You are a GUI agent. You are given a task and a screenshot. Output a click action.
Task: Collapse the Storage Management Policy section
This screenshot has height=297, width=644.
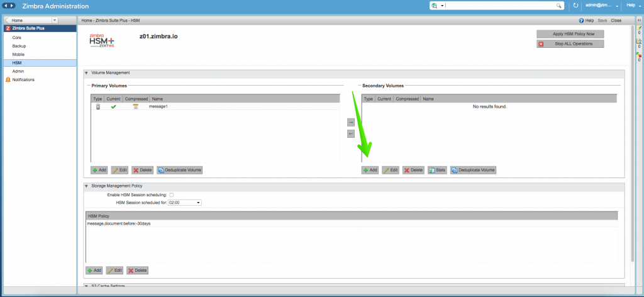(86, 186)
